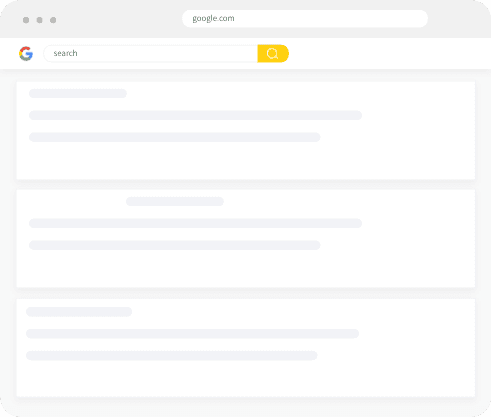Open the second result's indented title placeholder
The width and height of the screenshot is (491, 417).
[175, 201]
